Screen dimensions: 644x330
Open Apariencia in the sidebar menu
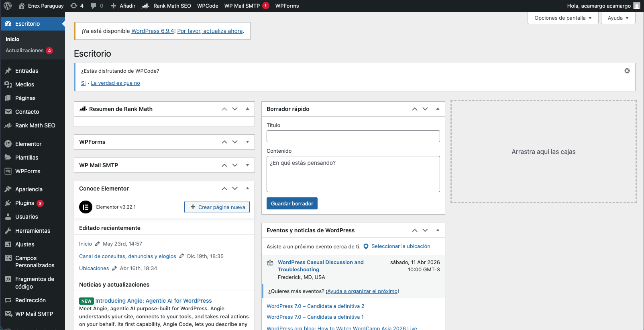[33, 189]
